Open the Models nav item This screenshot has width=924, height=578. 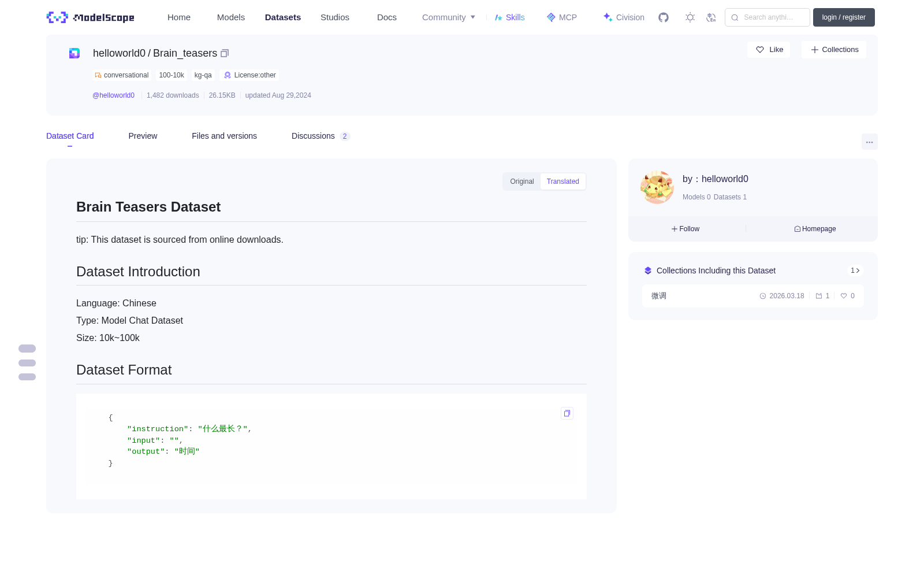click(x=231, y=17)
